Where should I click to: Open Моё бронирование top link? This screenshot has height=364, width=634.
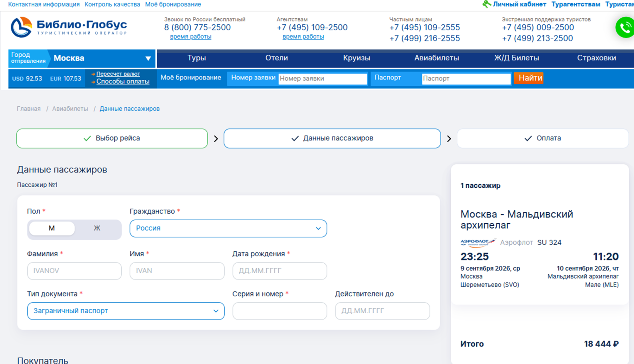173,4
